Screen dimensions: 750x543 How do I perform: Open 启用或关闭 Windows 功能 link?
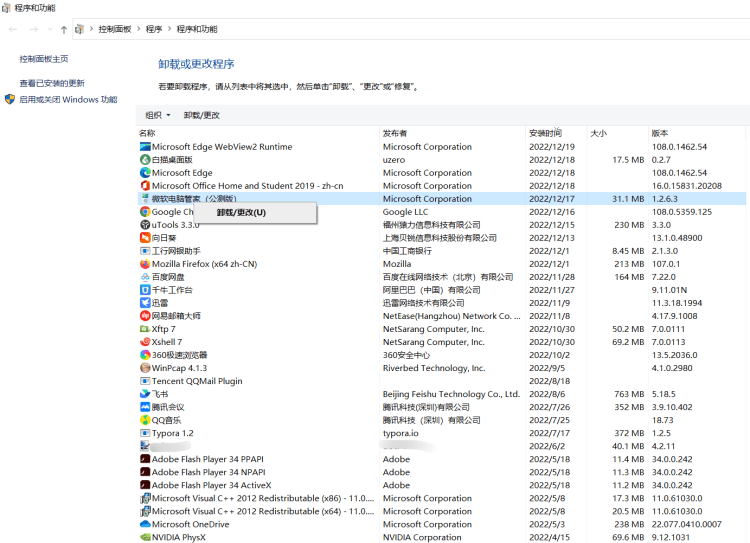pyautogui.click(x=68, y=100)
